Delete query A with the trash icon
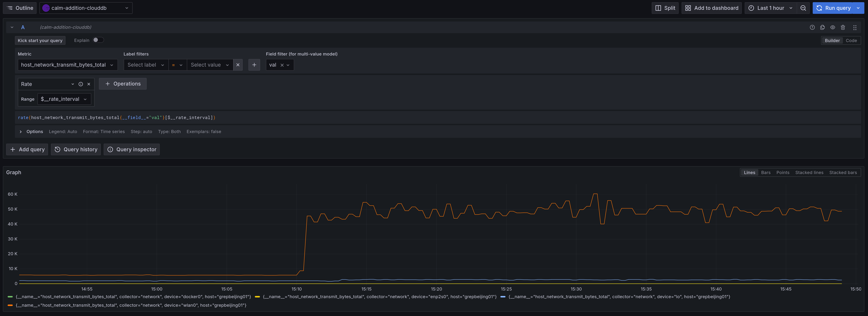This screenshot has height=316, width=868. [843, 27]
